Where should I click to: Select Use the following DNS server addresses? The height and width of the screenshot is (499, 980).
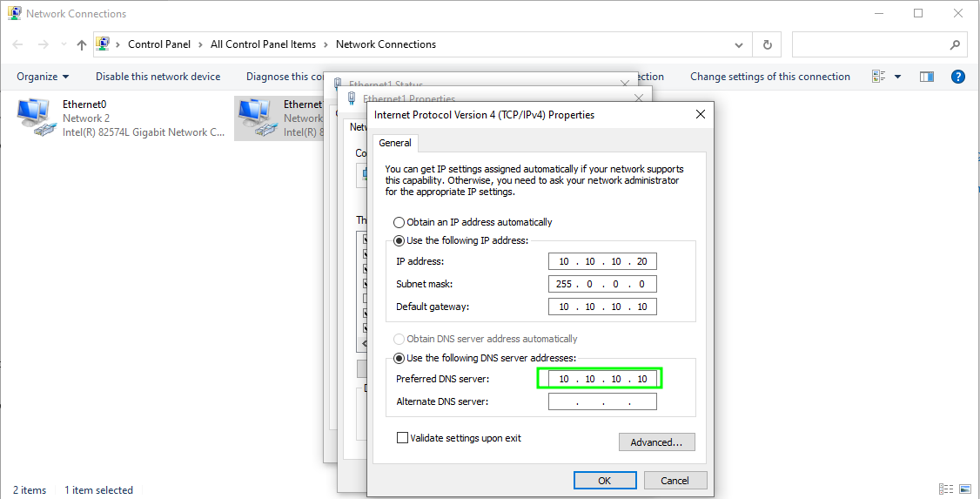click(485, 358)
